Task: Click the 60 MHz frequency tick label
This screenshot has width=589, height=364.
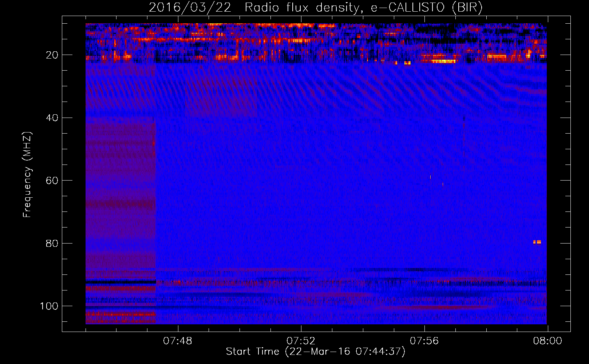Action: pyautogui.click(x=52, y=181)
